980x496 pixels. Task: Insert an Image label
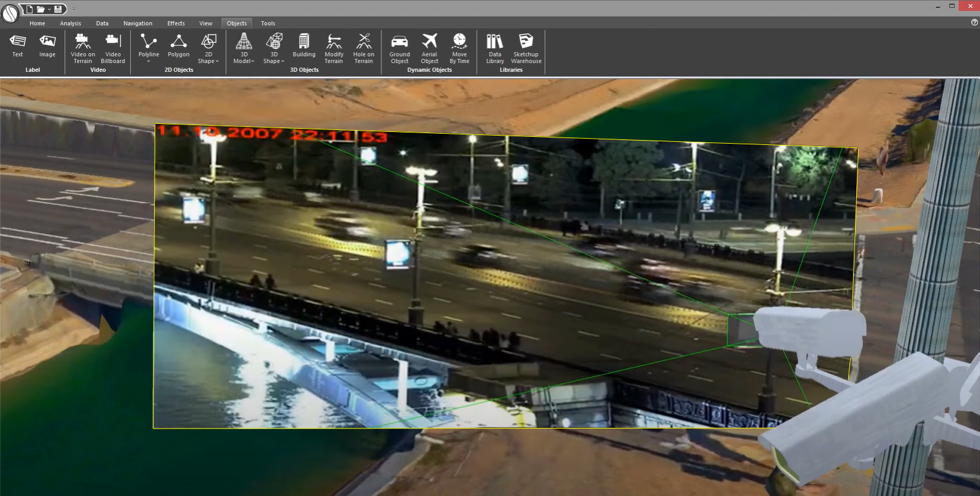[47, 46]
